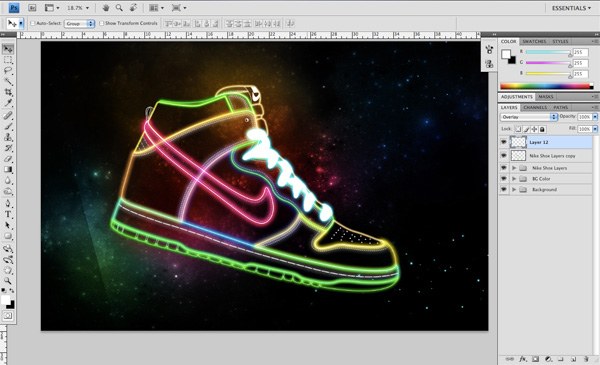
Task: Click the color spectrum ramp bar
Action: [x=547, y=86]
